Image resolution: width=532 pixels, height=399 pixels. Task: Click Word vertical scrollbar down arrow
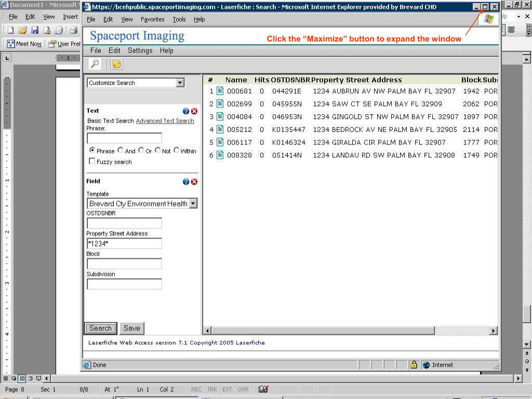pos(527,344)
